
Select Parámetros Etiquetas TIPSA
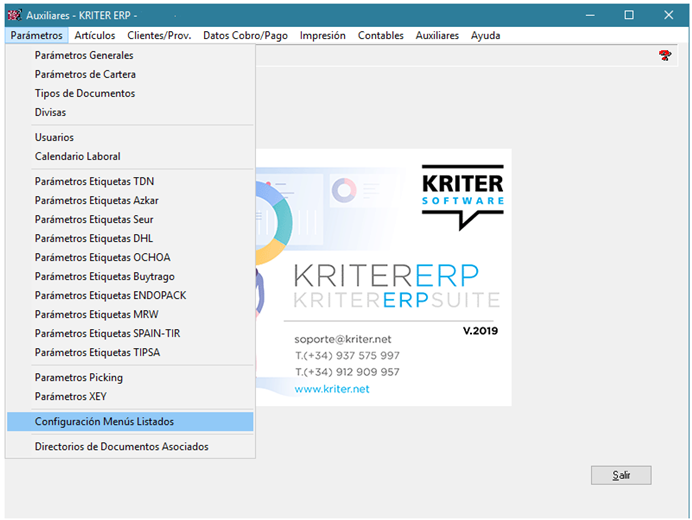pos(130,352)
